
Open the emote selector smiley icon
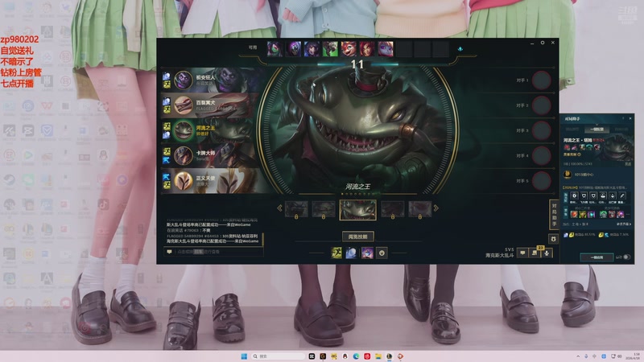[x=382, y=253]
